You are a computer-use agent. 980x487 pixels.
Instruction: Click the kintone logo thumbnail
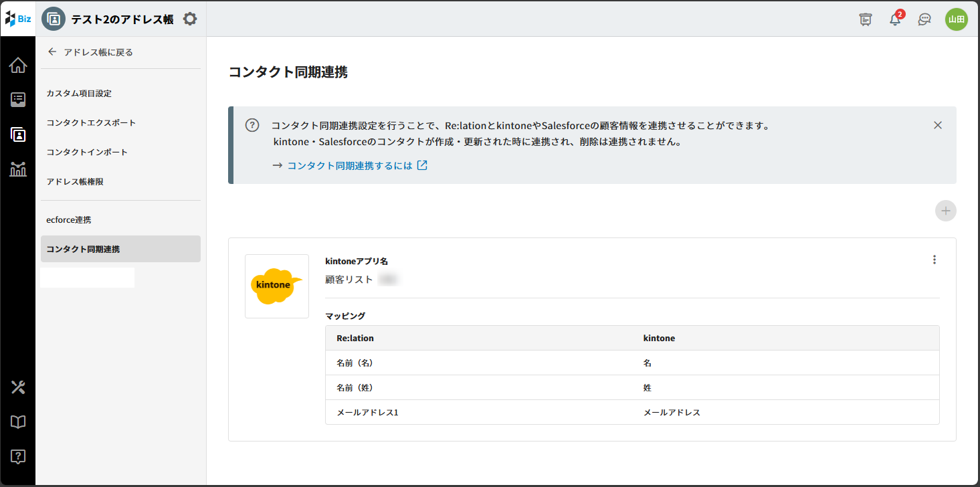tap(276, 286)
